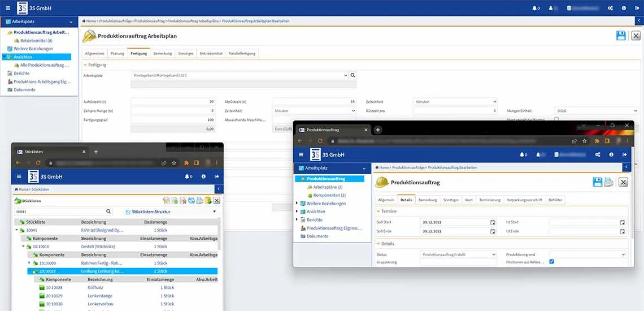This screenshot has height=311, width=644.
Task: Click the search magnifier next to the Arbeitsplatz field
Action: tap(353, 75)
